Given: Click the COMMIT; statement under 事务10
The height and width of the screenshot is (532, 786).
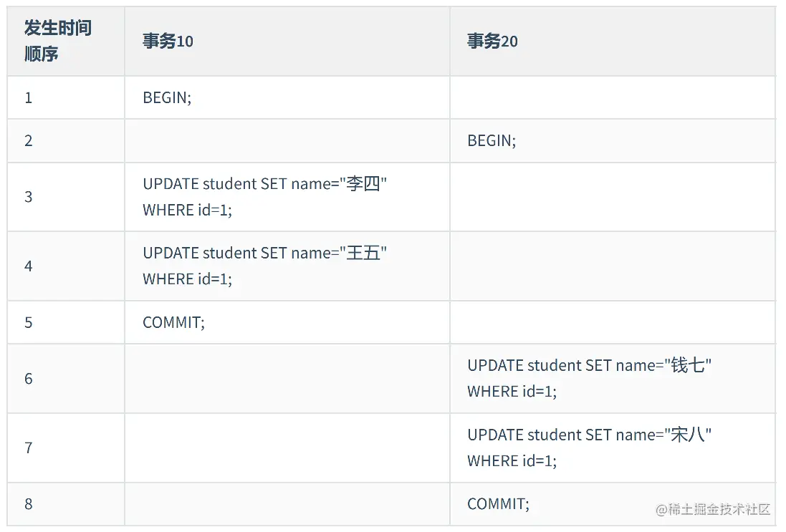Looking at the screenshot, I should pyautogui.click(x=173, y=322).
